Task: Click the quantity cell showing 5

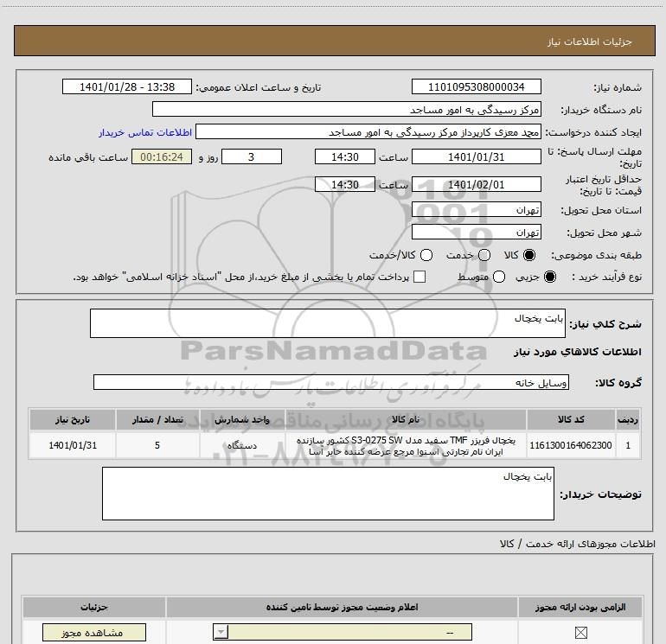Action: click(x=157, y=445)
